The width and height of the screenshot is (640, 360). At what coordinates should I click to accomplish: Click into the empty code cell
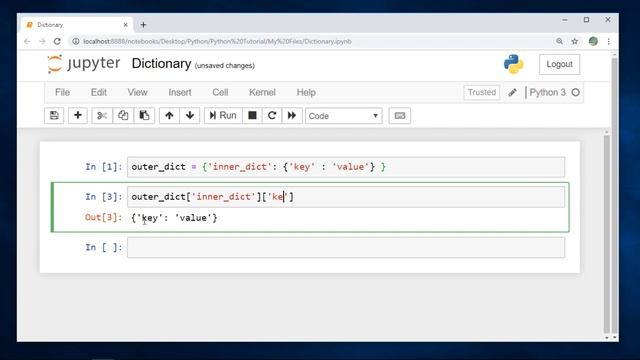(x=346, y=247)
